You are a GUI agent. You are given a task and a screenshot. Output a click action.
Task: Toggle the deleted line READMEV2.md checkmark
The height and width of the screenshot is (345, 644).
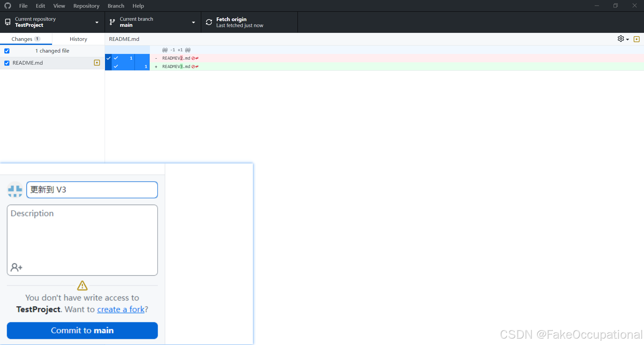coord(116,58)
